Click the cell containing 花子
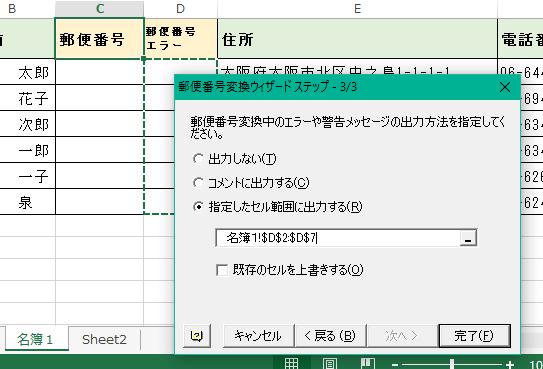The height and width of the screenshot is (369, 543). tap(27, 98)
